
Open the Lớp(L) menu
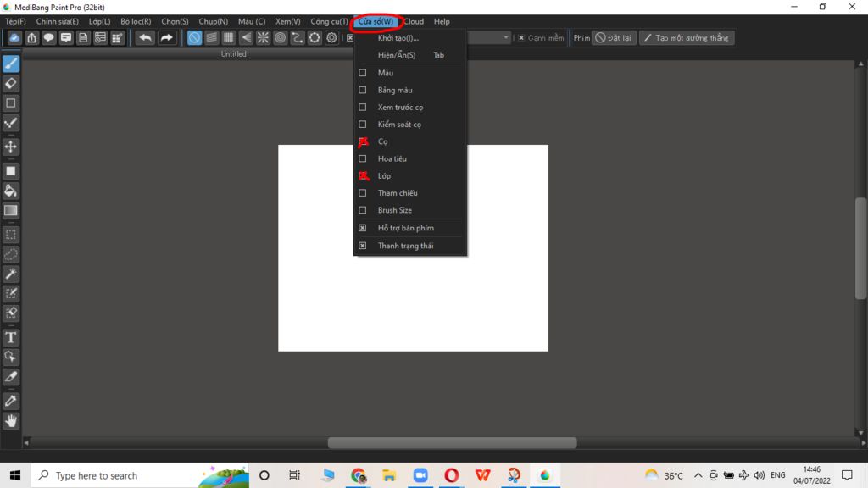pyautogui.click(x=100, y=21)
